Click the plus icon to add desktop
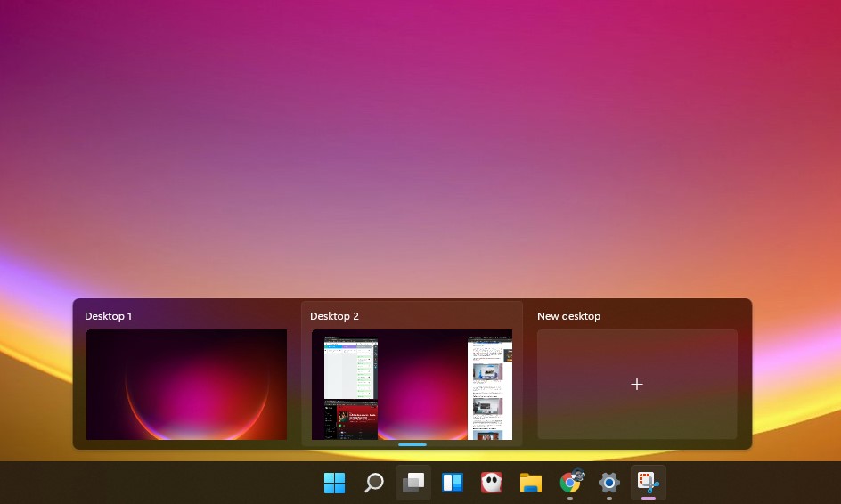Viewport: 841px width, 504px height. pos(637,384)
